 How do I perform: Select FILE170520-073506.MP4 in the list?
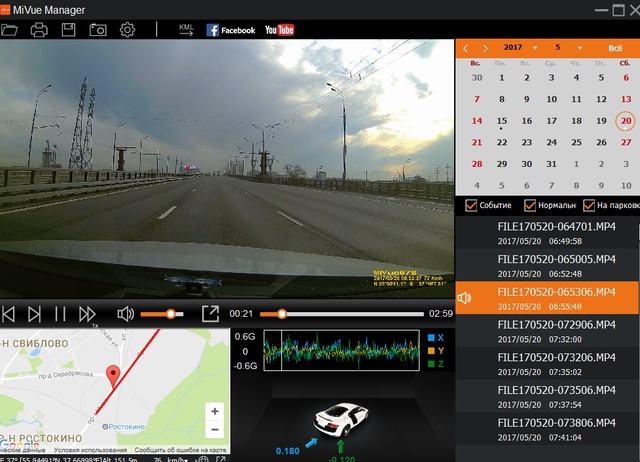[547, 396]
